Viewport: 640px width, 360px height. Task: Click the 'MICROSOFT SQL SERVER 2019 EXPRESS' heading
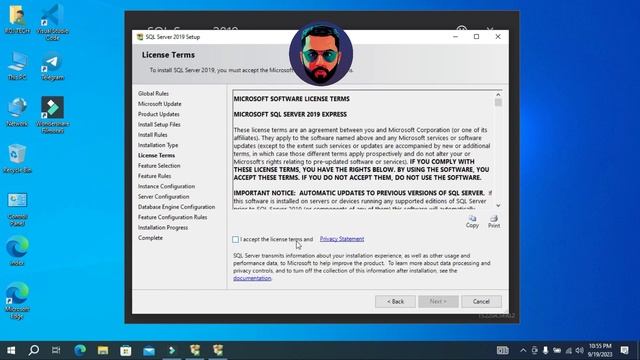[x=290, y=114]
